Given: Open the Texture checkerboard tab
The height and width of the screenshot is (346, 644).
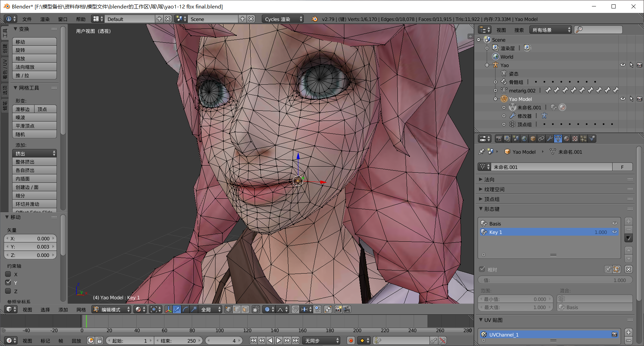Looking at the screenshot, I should (x=575, y=139).
